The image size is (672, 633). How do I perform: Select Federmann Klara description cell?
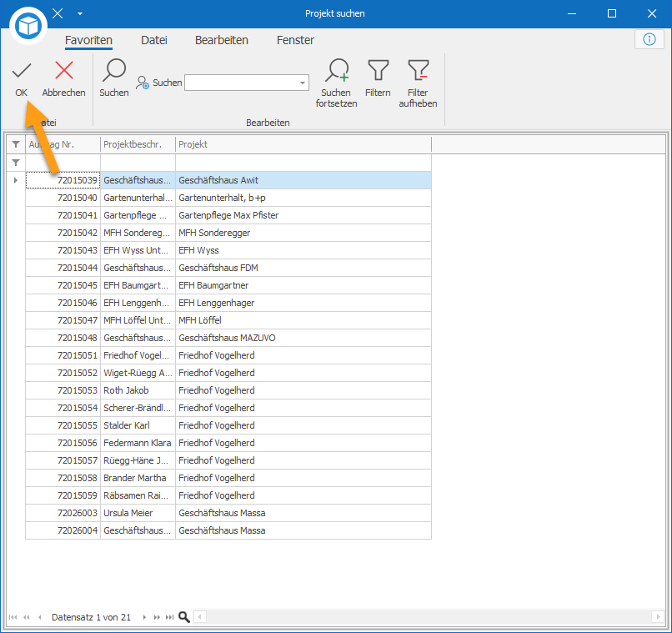point(138,443)
